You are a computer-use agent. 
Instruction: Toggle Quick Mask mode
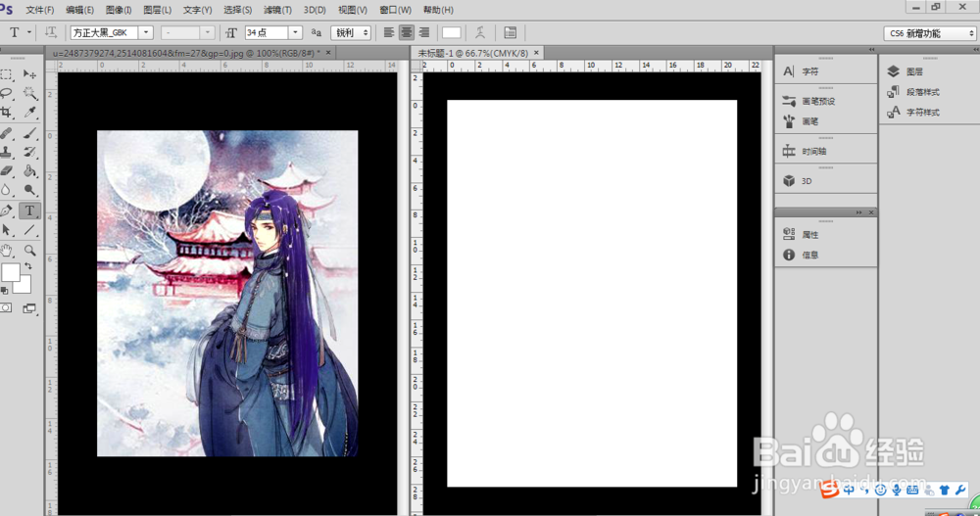(x=6, y=308)
